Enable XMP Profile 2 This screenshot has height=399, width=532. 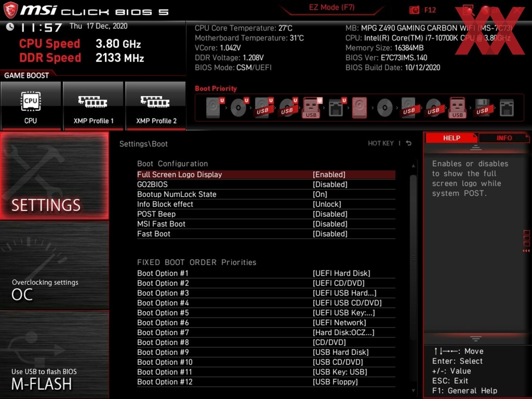(x=156, y=106)
